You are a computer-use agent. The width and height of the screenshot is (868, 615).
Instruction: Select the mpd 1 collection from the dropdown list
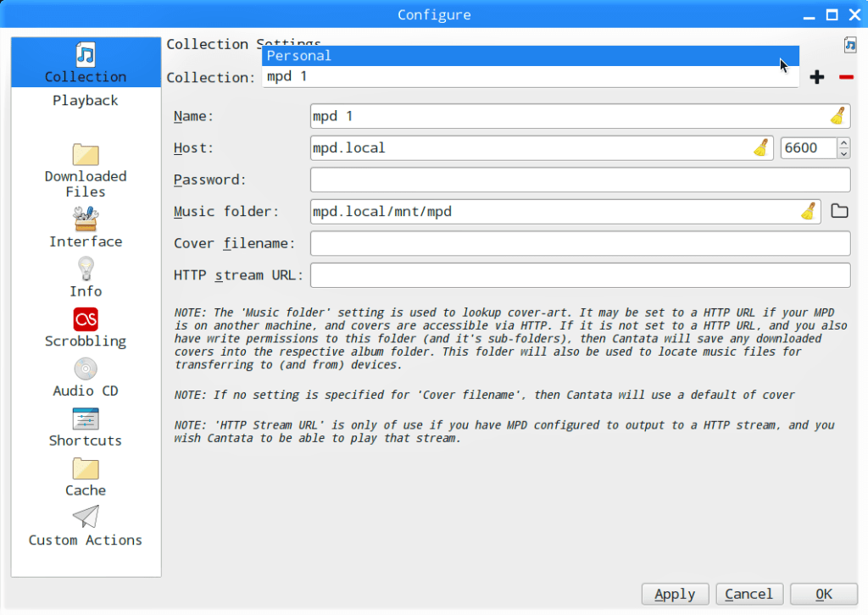tap(531, 76)
